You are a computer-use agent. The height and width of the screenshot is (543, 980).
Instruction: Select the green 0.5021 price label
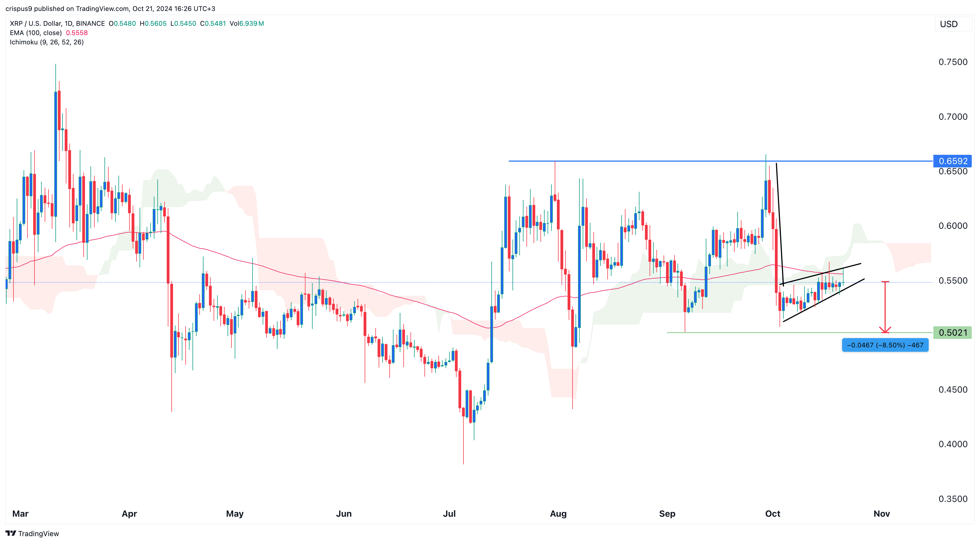[953, 333]
